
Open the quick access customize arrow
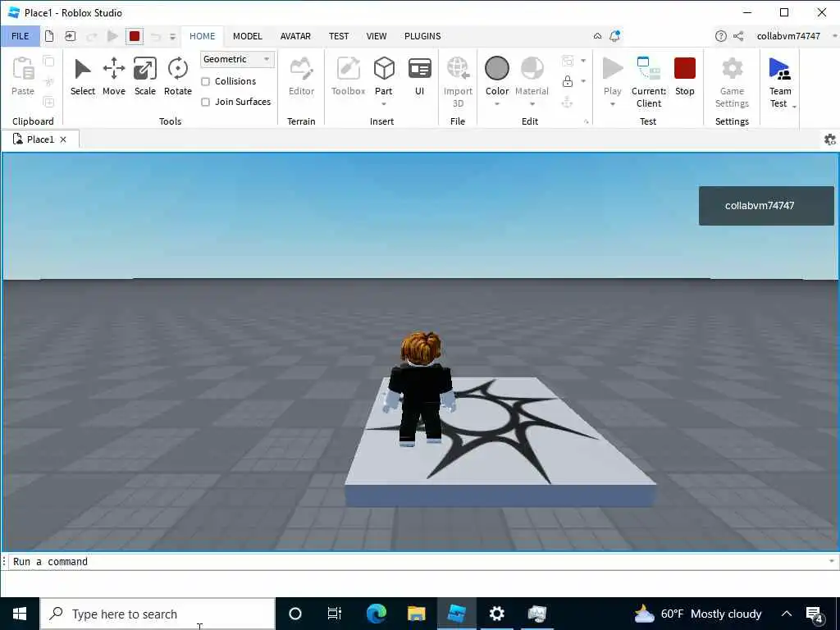[172, 36]
